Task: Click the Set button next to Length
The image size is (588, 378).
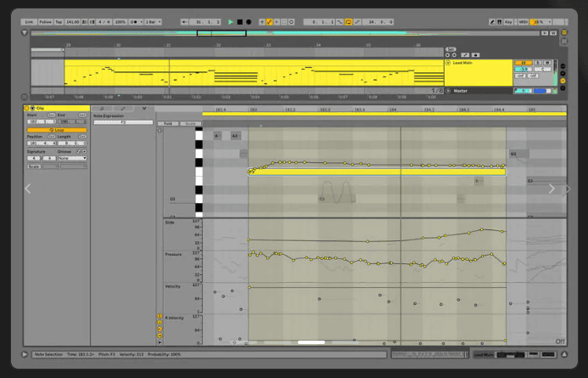Action: coord(82,137)
